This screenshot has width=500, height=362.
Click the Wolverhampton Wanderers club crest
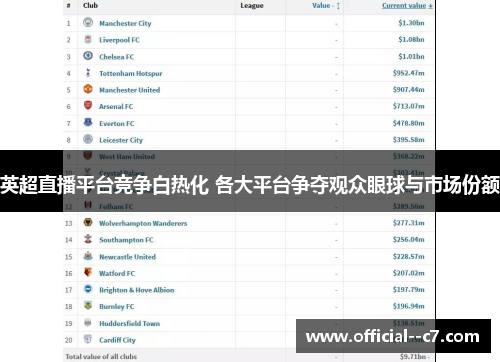click(x=88, y=222)
